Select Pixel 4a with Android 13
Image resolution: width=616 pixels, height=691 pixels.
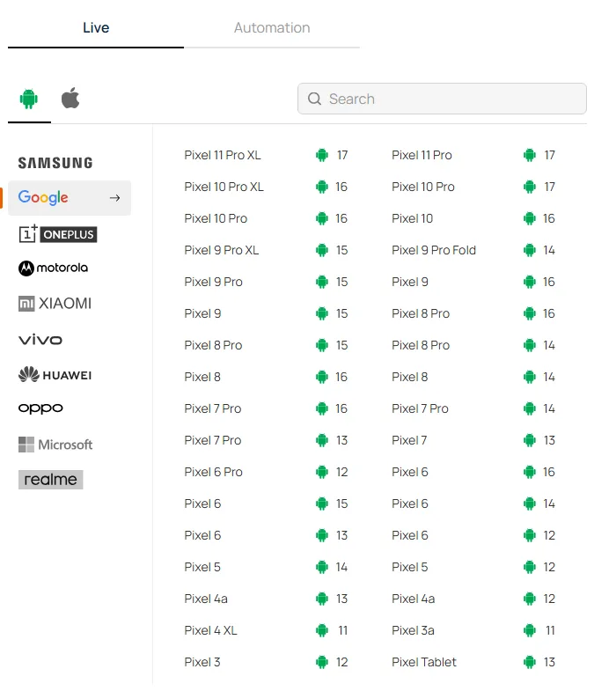(206, 599)
